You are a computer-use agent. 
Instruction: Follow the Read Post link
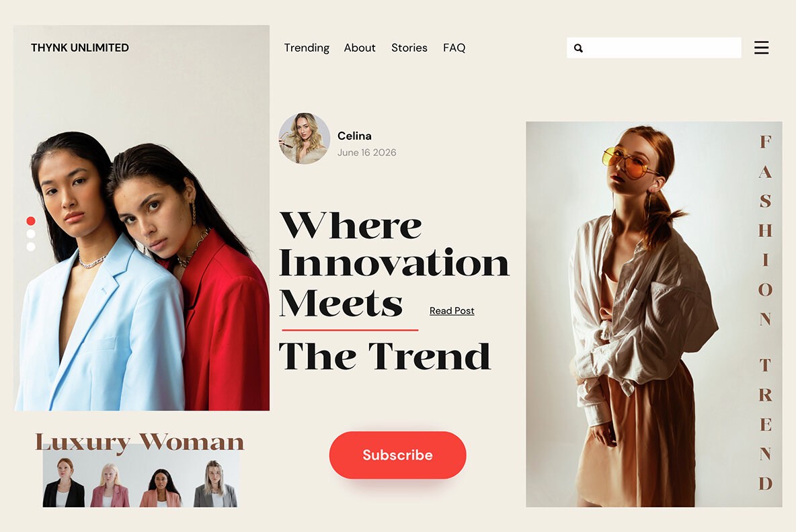click(452, 310)
